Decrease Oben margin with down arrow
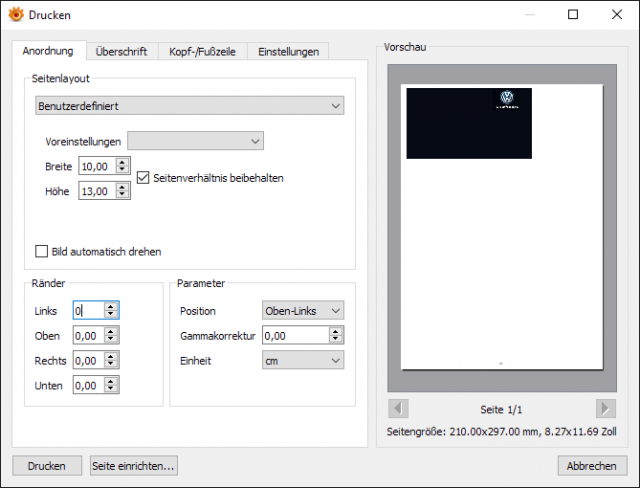This screenshot has width=640, height=488. coord(111,339)
